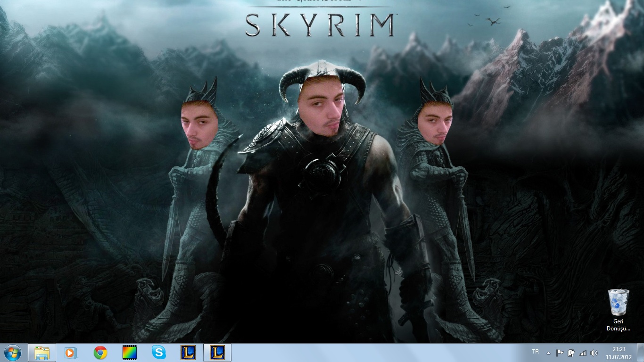Open Google Chrome from the taskbar
This screenshot has height=362, width=644.
point(100,353)
